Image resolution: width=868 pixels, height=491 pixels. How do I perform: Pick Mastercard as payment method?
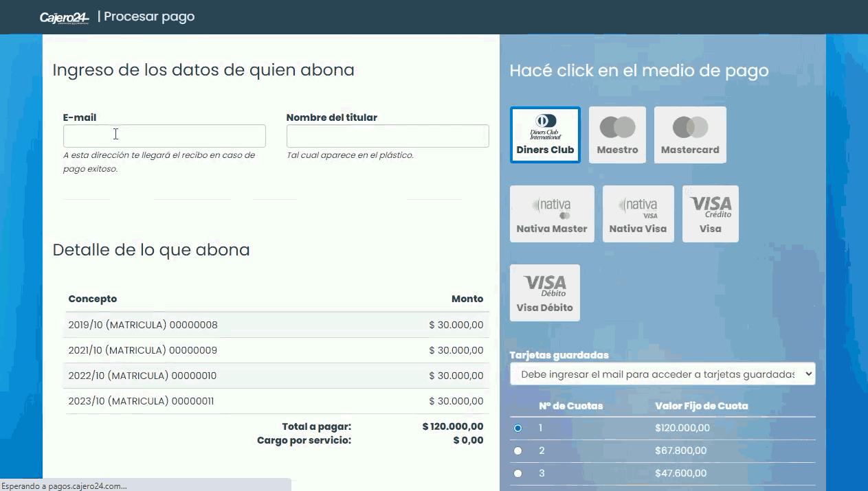(x=690, y=135)
